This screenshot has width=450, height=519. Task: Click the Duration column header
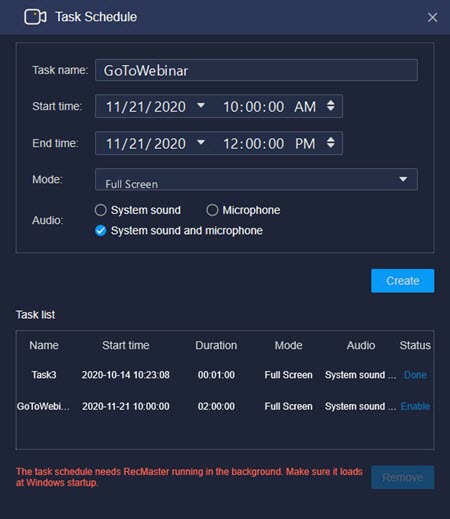pos(216,345)
